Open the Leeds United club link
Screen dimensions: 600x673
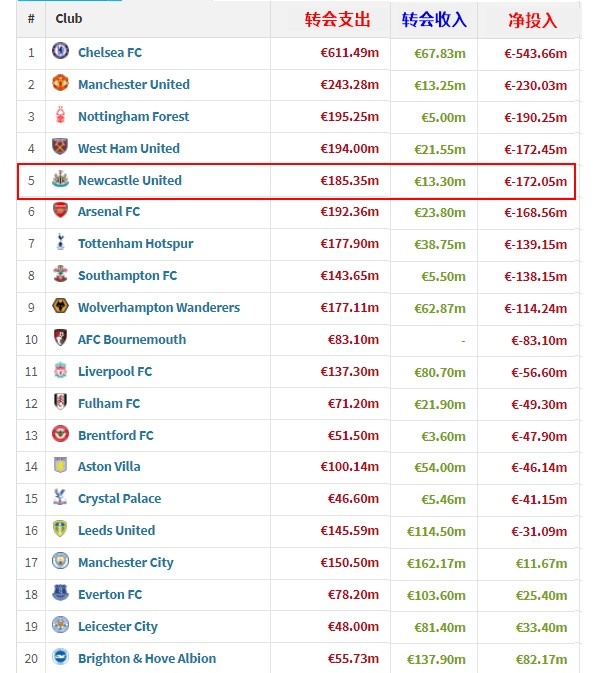pos(116,531)
